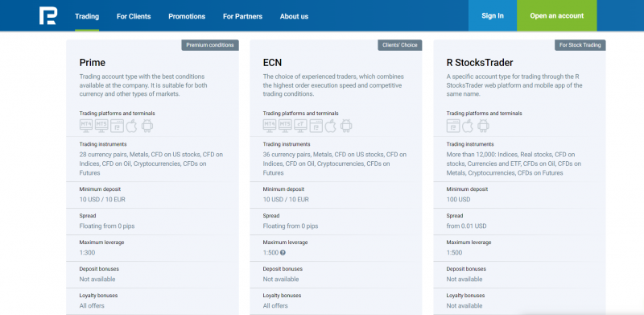Click R StocksTrader maximum leverage '1:500'

click(454, 252)
